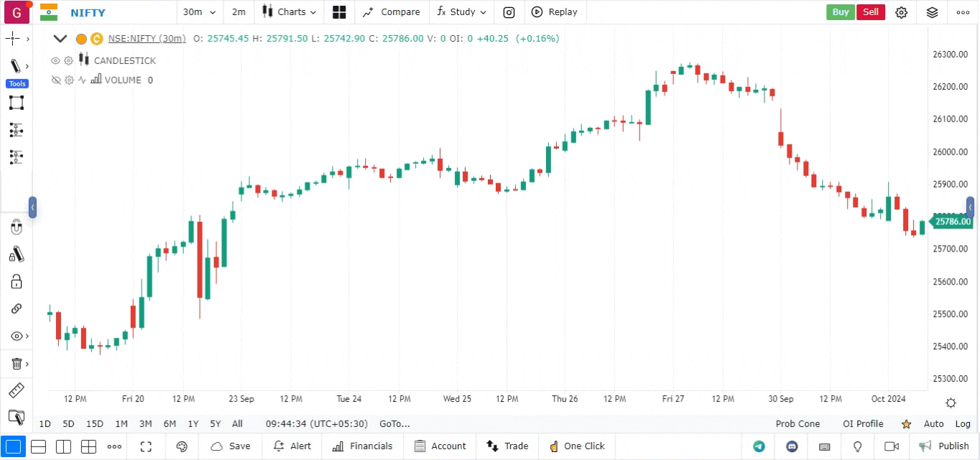Toggle Log scale on the chart

[963, 424]
